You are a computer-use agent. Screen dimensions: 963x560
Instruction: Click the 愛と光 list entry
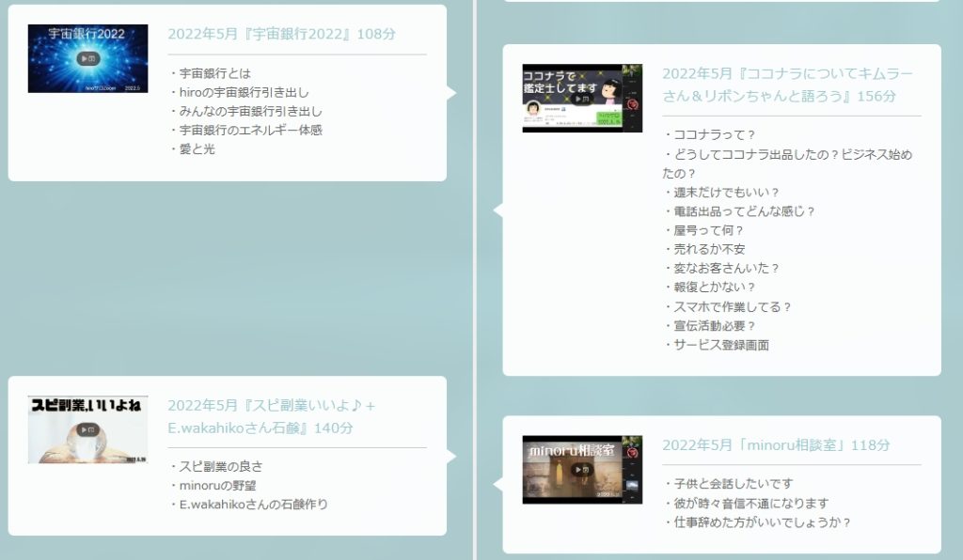(197, 148)
